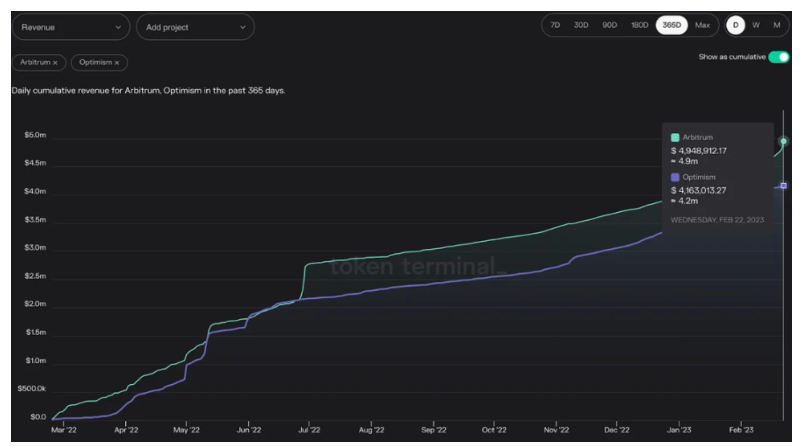The height and width of the screenshot is (447, 803).
Task: Remove the Optimism project chip
Action: [x=117, y=62]
